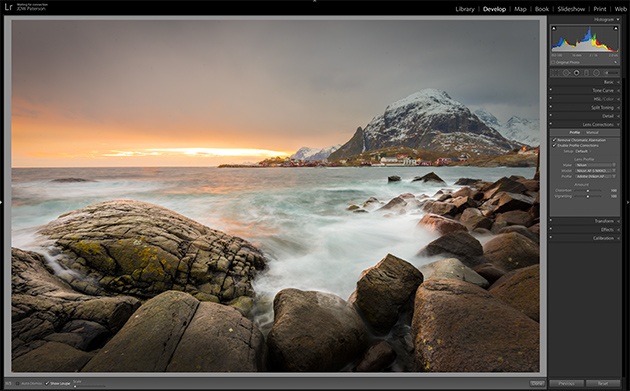The height and width of the screenshot is (391, 630).
Task: Open the Print module
Action: pos(600,9)
